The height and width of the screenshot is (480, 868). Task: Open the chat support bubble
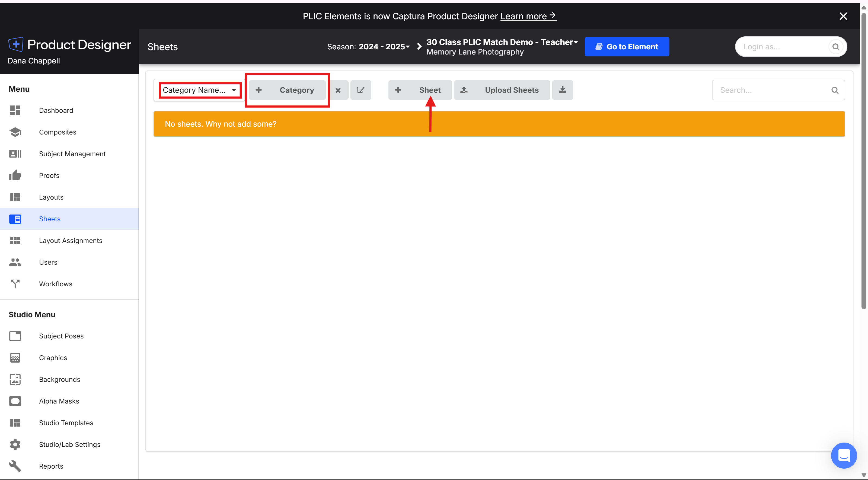click(x=844, y=455)
